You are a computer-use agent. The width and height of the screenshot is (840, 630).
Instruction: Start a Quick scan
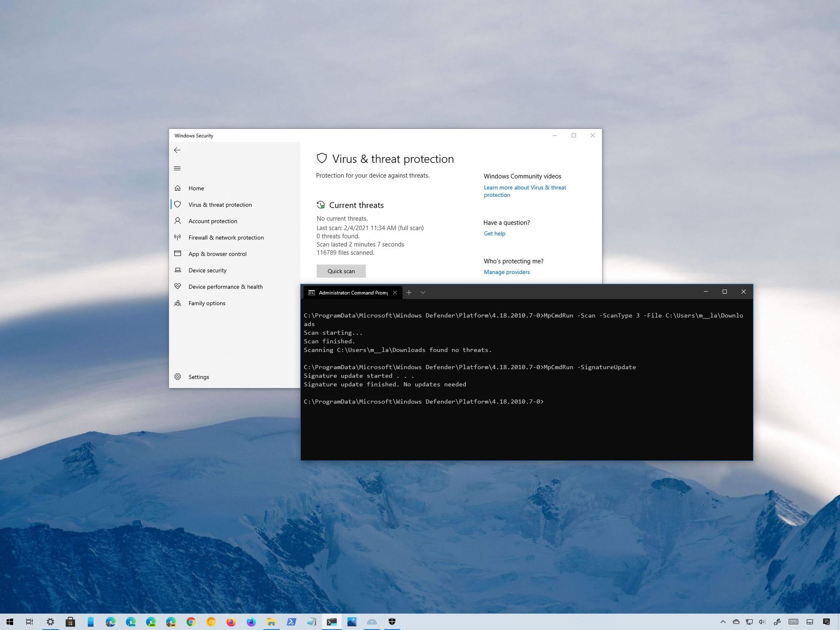[x=341, y=271]
